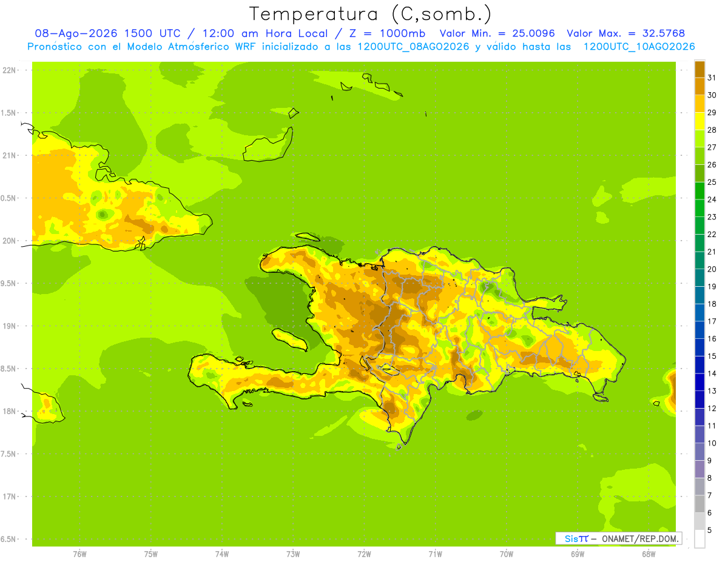728x562 pixels.
Task: Click the longitude label '74W'
Action: point(222,554)
